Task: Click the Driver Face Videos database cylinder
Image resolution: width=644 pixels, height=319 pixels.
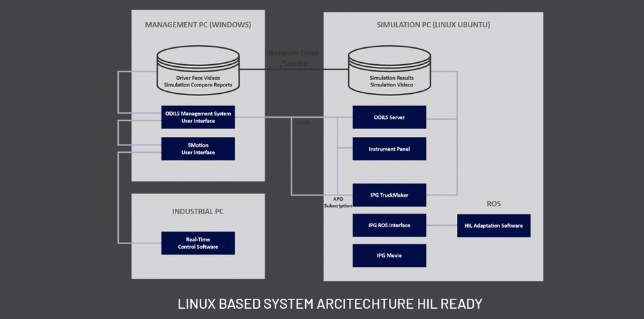Action: coord(198,72)
